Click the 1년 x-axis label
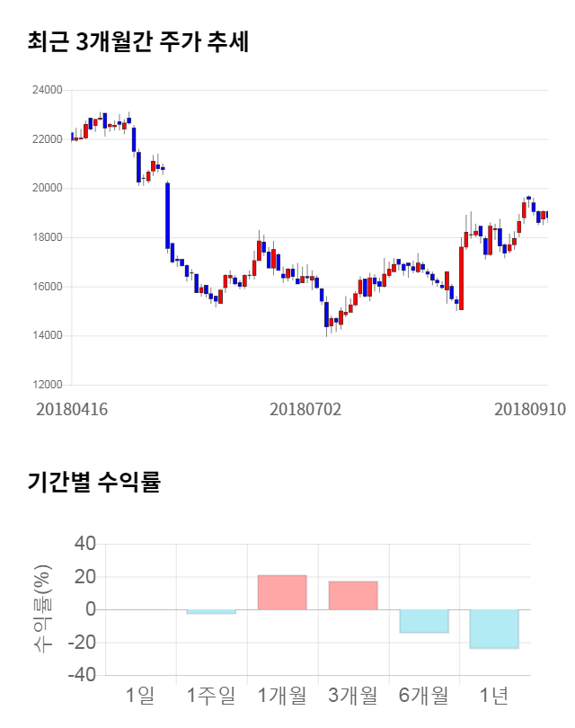This screenshot has width=575, height=728. pyautogui.click(x=494, y=695)
